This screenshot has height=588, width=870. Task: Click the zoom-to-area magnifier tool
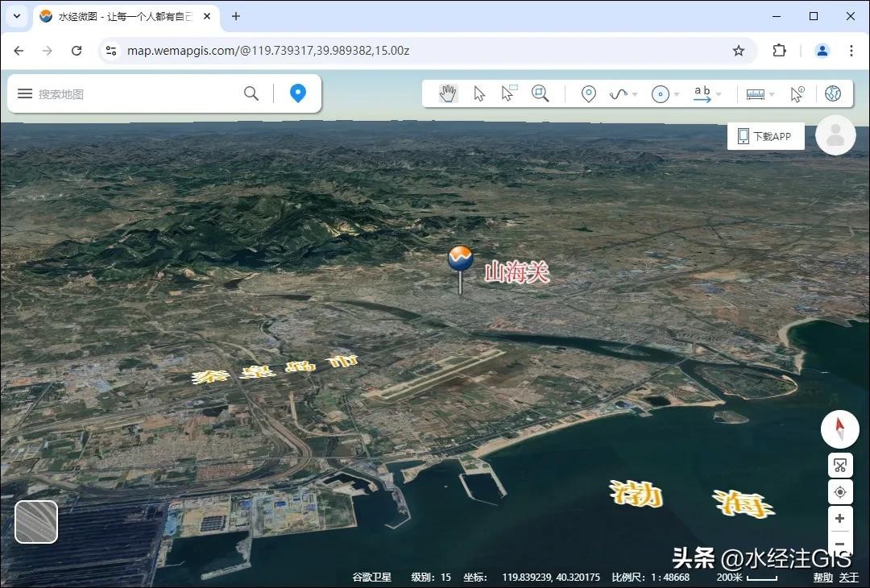(540, 94)
